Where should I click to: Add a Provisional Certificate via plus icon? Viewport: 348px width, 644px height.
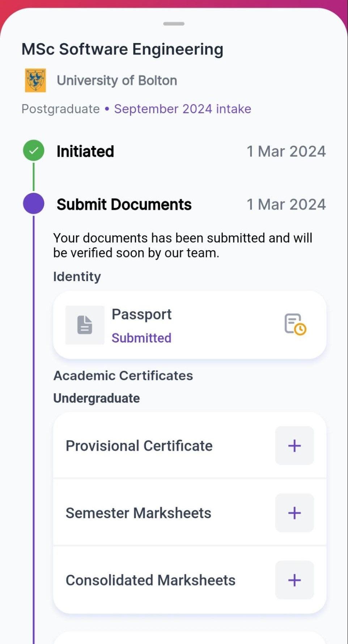click(294, 446)
